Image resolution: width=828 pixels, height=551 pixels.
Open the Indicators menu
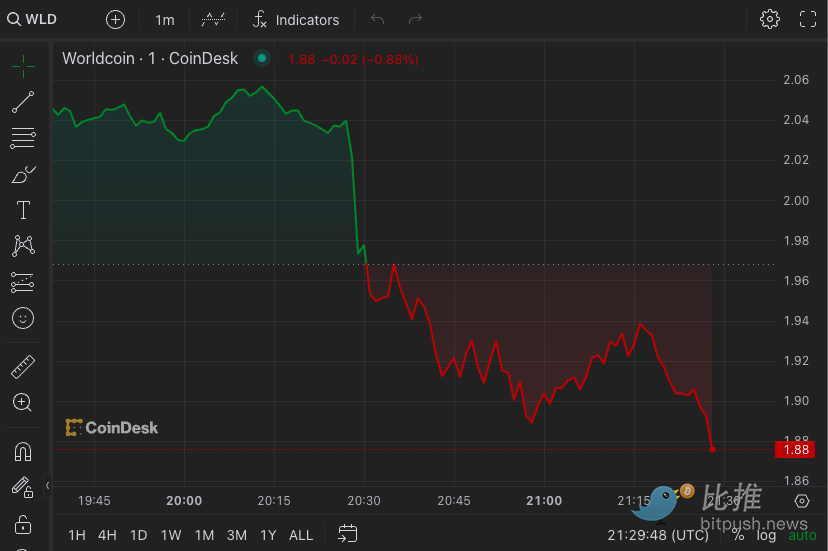tap(296, 20)
